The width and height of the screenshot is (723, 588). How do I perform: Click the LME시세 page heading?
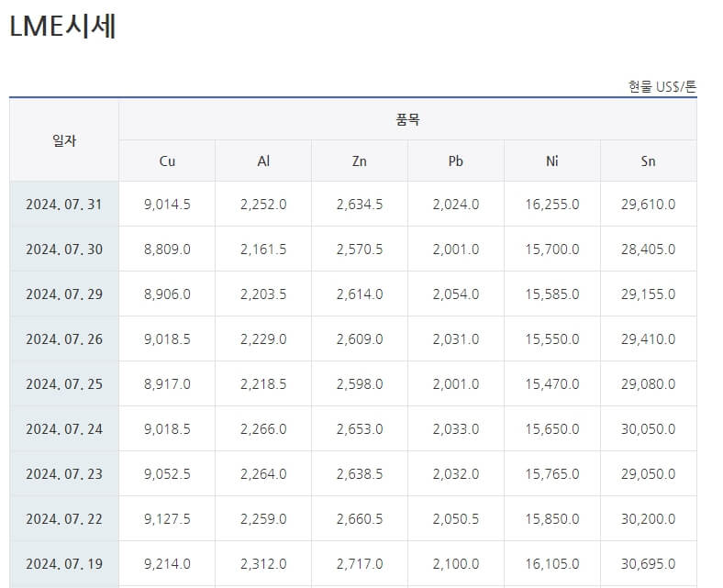(62, 27)
